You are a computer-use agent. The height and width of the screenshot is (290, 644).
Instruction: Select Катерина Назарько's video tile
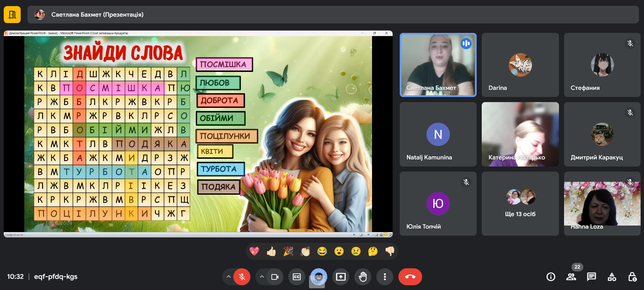pos(520,134)
